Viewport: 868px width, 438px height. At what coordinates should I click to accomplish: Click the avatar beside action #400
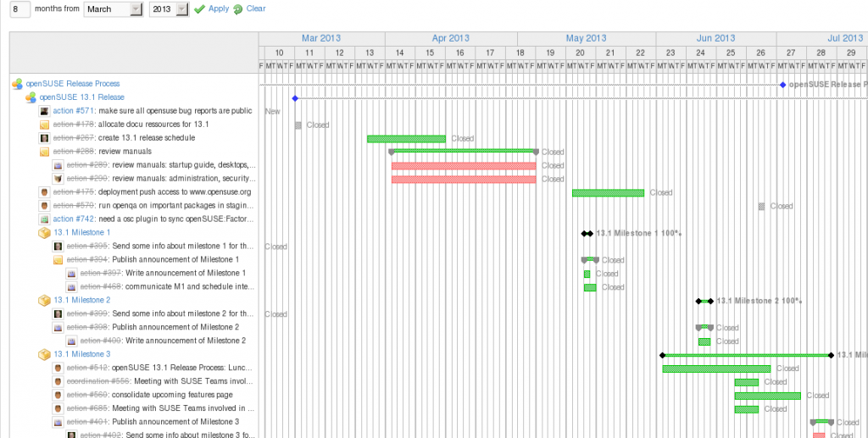tap(71, 341)
